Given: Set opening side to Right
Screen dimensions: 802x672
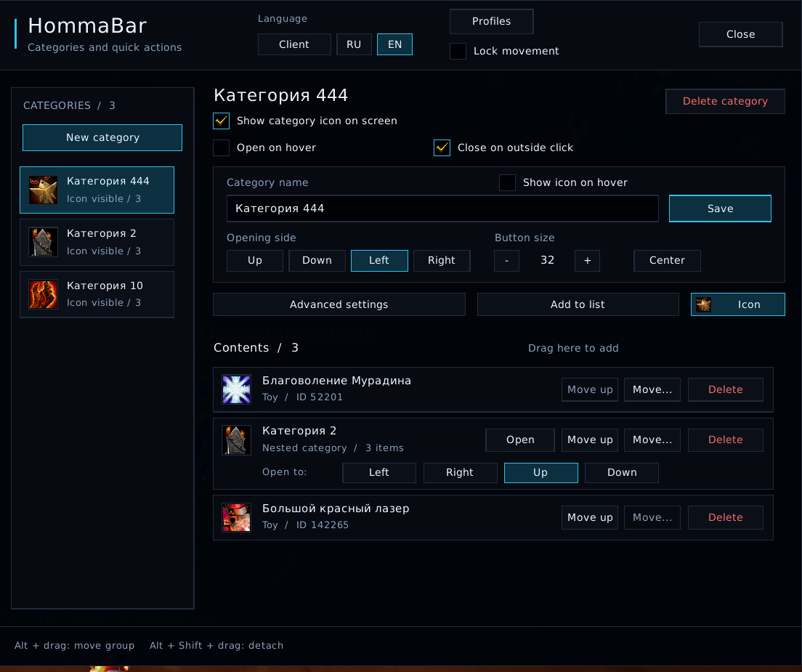Looking at the screenshot, I should tap(442, 260).
